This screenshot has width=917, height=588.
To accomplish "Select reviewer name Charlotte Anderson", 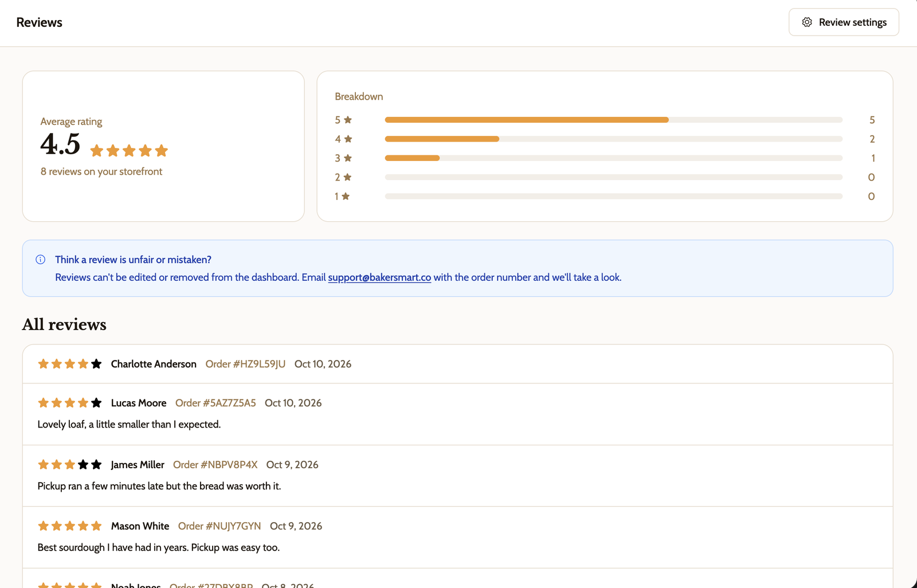I will pos(154,364).
